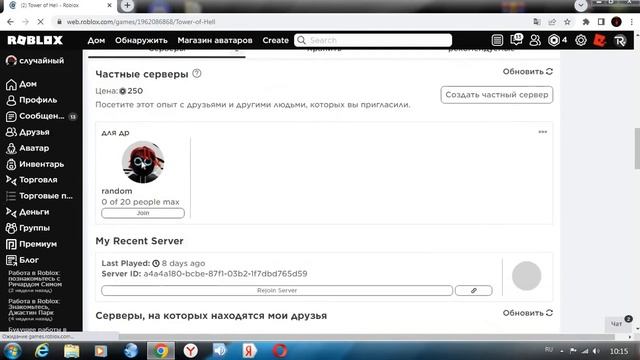Open Торговля in left sidebar

(32, 180)
